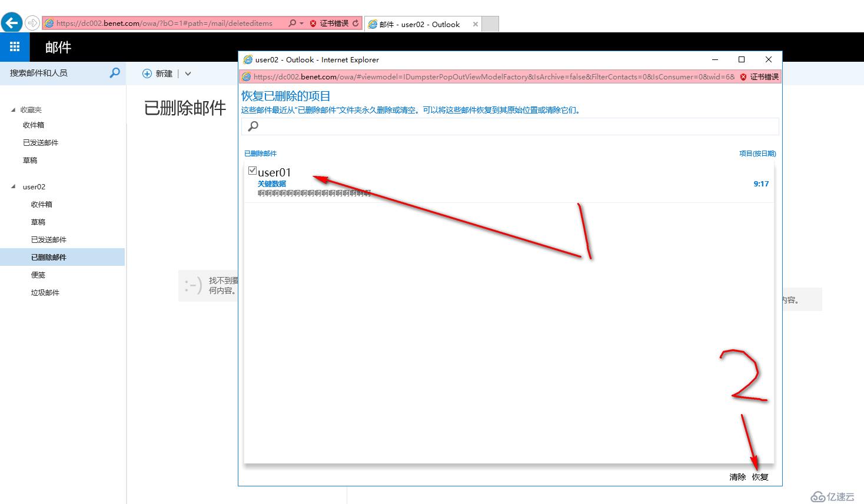Select 已发送邮件 under 收藏夹
The image size is (864, 504).
pos(41,142)
